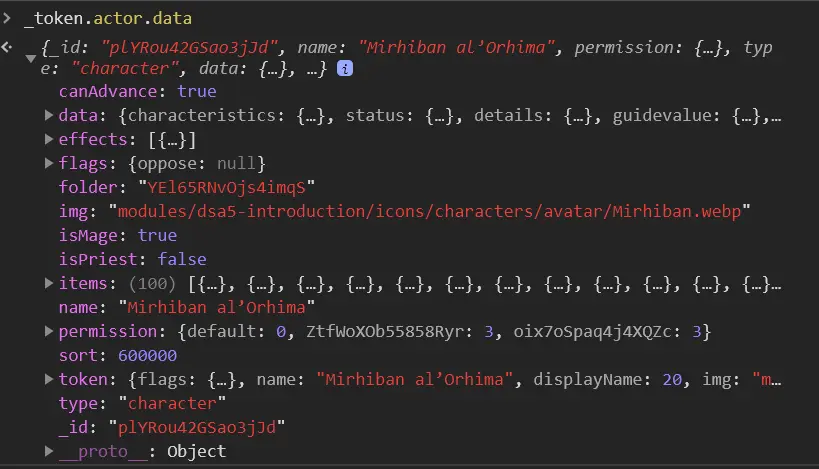Click the isPriest false value
Screen dimensions: 819x469
click(183, 260)
